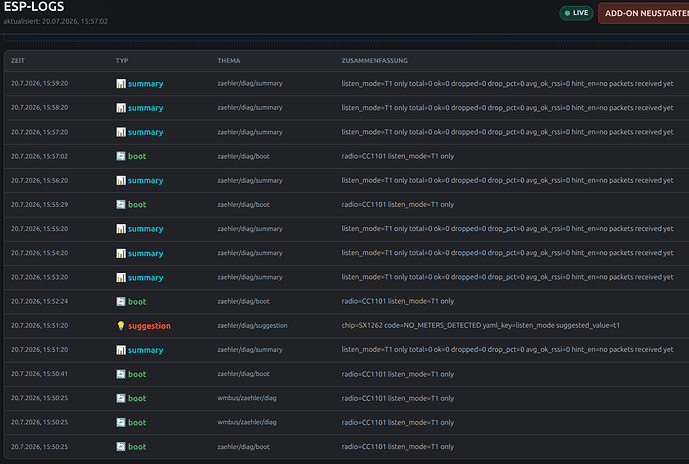Select timestamp 20.7.2026, 15:59:20

point(40,83)
